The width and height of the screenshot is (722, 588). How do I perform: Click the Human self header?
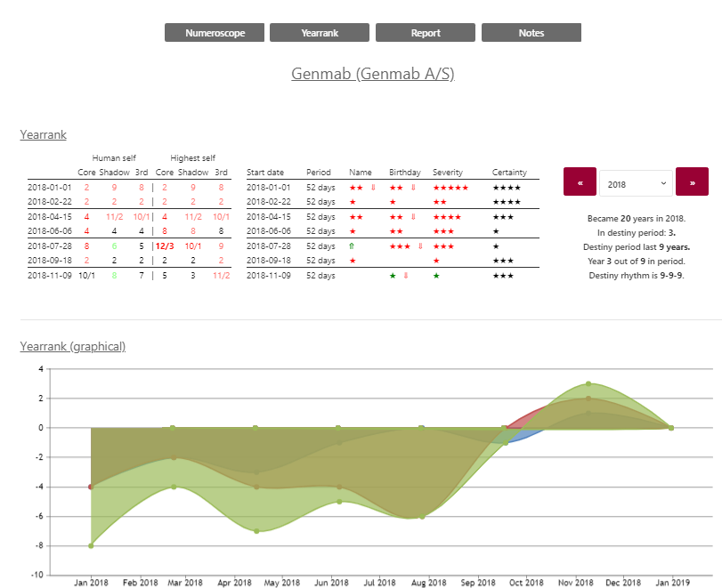point(114,157)
